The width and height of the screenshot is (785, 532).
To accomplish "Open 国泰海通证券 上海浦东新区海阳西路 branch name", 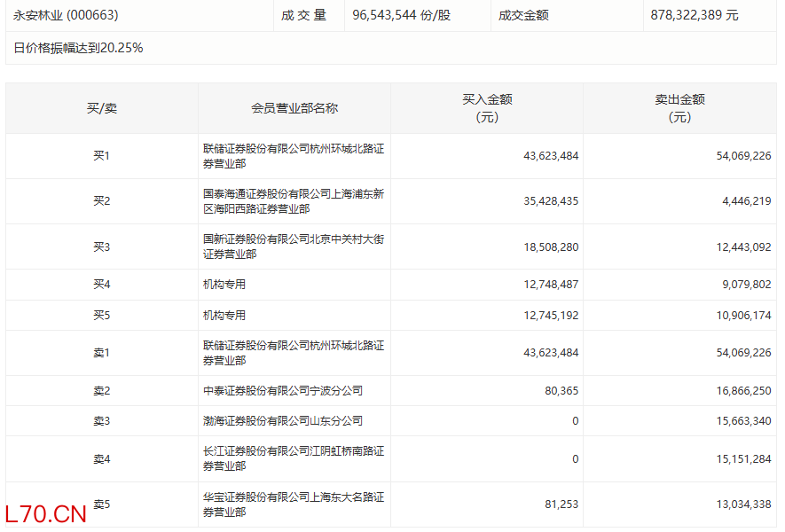I will click(293, 201).
